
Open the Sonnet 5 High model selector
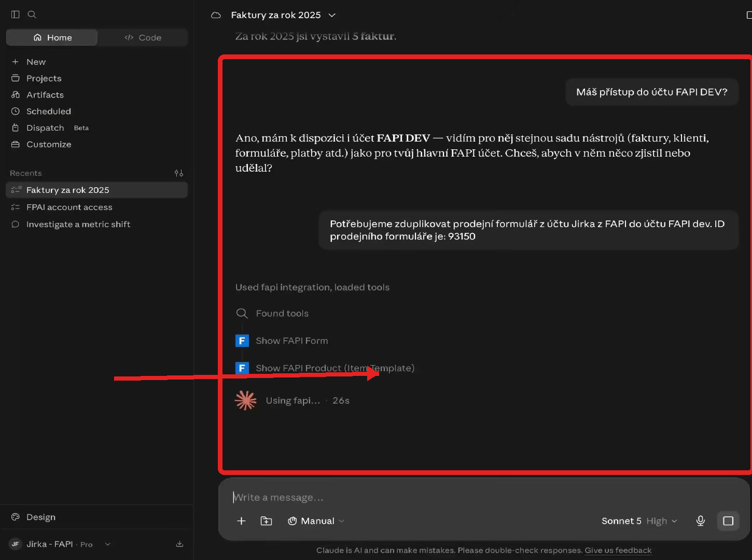click(x=639, y=521)
